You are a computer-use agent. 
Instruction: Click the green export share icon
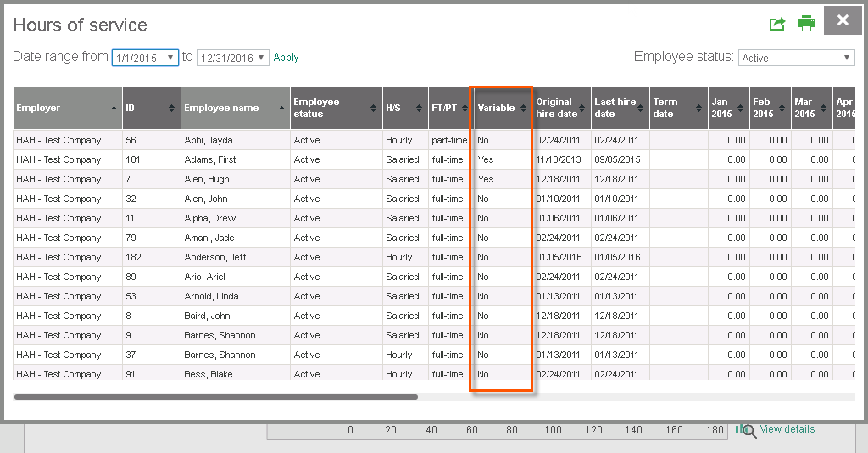[x=776, y=24]
